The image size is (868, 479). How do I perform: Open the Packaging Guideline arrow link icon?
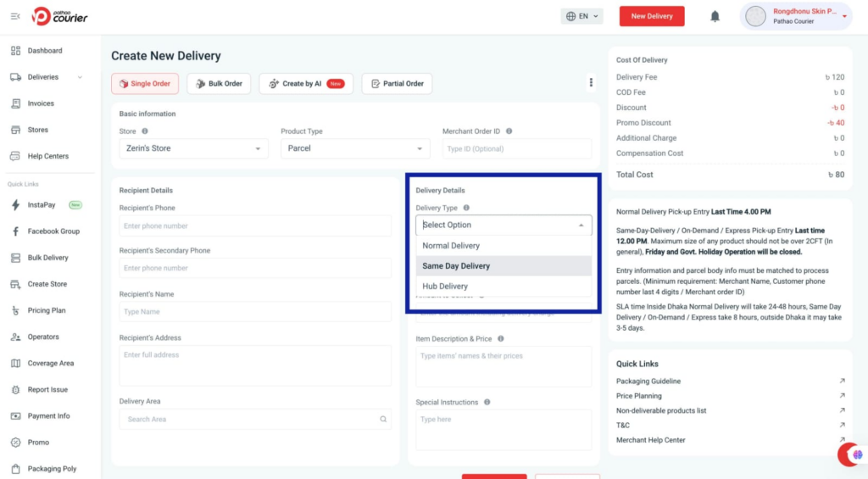pyautogui.click(x=842, y=382)
